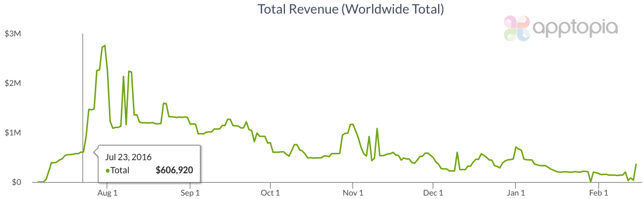Select the Jan 1 x-axis label
644x199 pixels.
tap(515, 193)
